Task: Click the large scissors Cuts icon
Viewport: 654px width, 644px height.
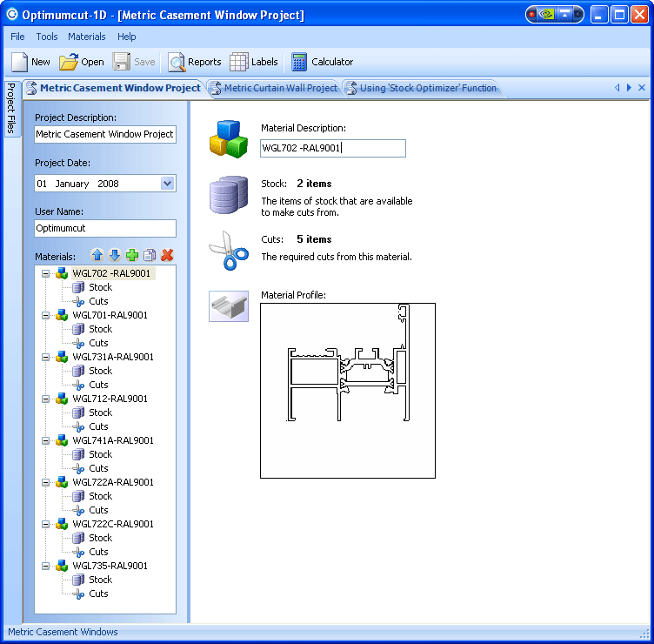Action: click(x=229, y=251)
